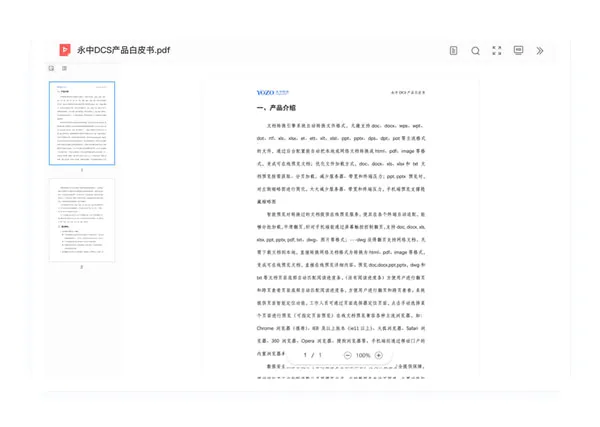Enter full screen with the expand icon
This screenshot has width=600, height=427.
point(497,51)
